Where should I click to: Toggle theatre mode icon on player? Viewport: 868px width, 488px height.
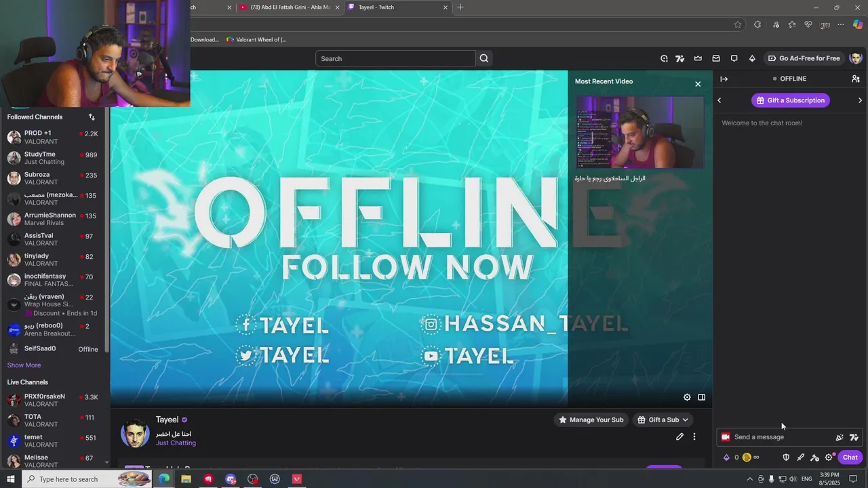(702, 397)
